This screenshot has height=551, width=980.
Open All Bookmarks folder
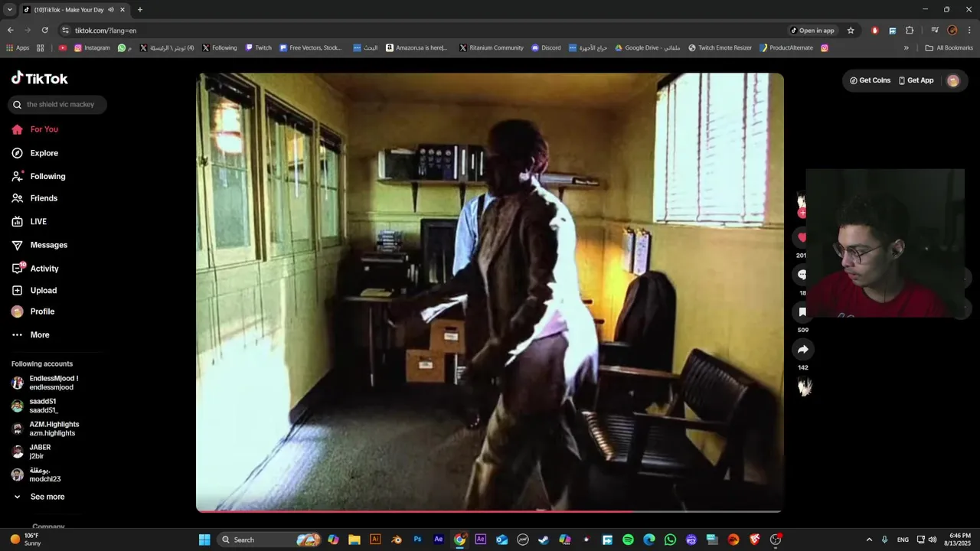[949, 47]
